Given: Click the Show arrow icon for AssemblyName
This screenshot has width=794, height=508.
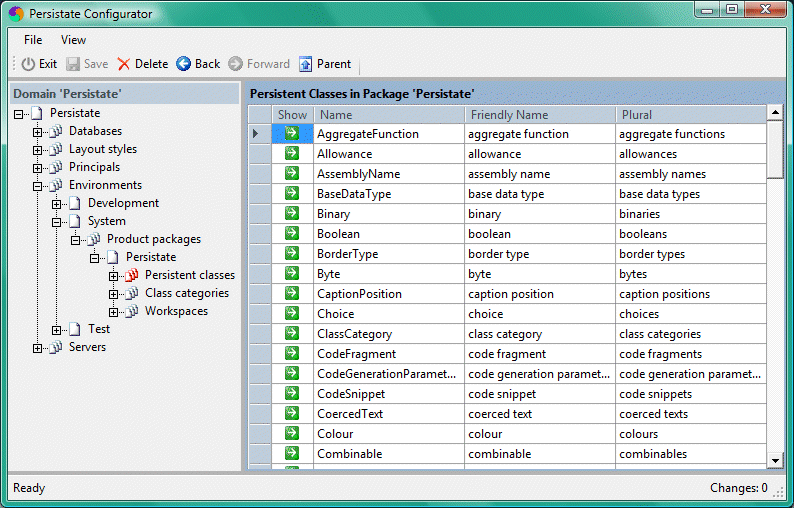Looking at the screenshot, I should tap(292, 173).
